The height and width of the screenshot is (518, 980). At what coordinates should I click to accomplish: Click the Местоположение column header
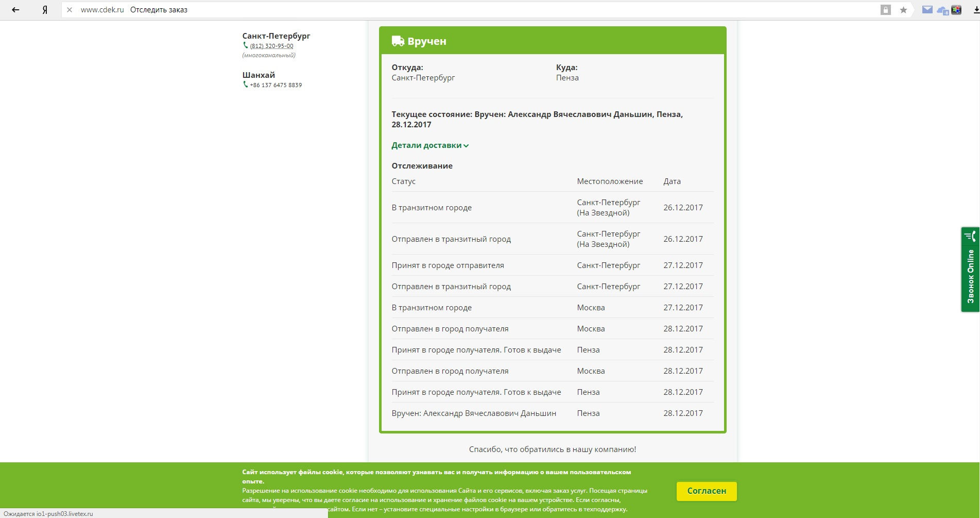click(x=610, y=181)
